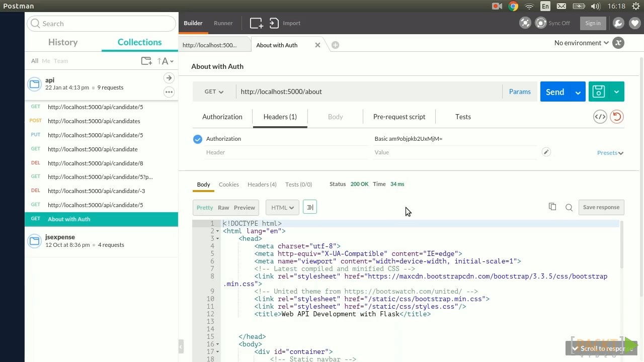Viewport: 644px width, 362px height.
Task: Toggle line wrap icon in response toolbar
Action: tap(310, 207)
